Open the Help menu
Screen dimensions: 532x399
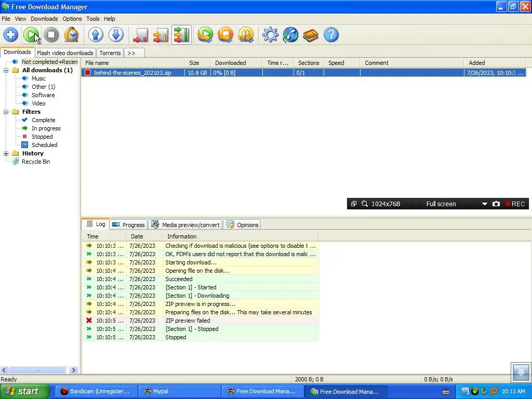click(109, 19)
